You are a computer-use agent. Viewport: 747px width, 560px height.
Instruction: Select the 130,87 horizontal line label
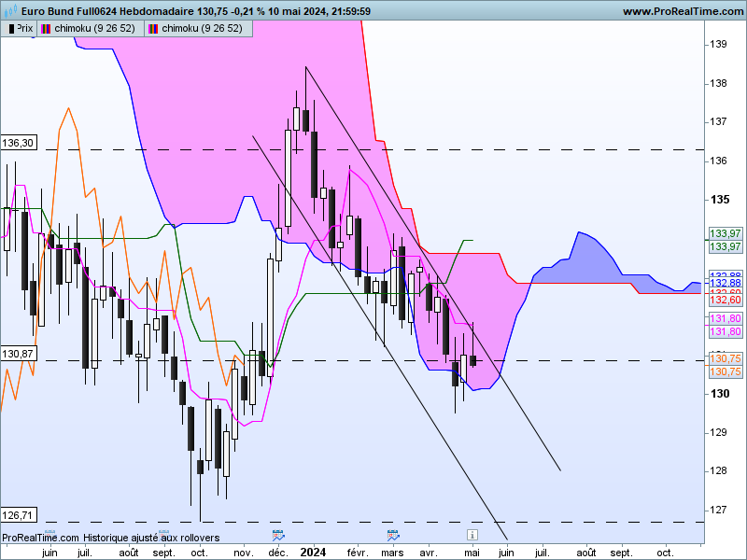[x=19, y=354]
